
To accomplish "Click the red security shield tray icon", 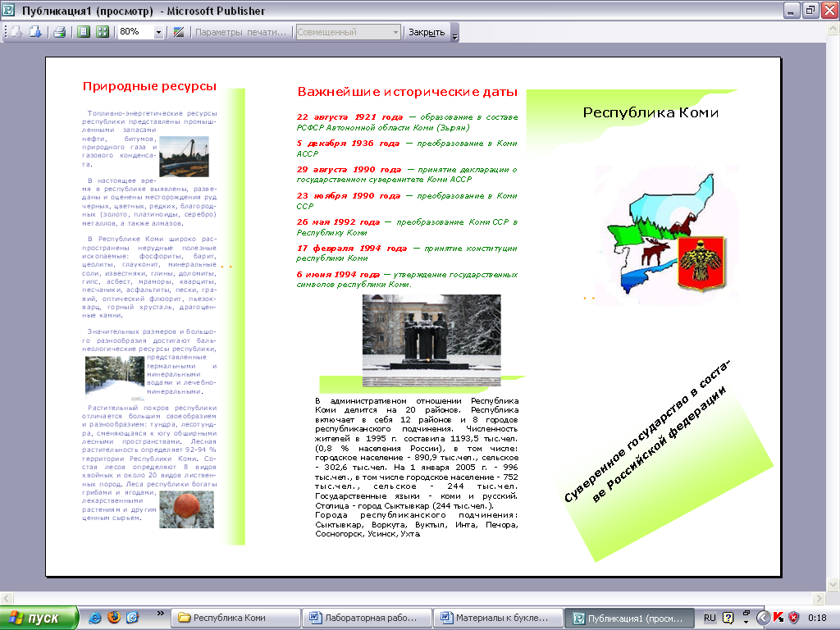I will (x=794, y=618).
